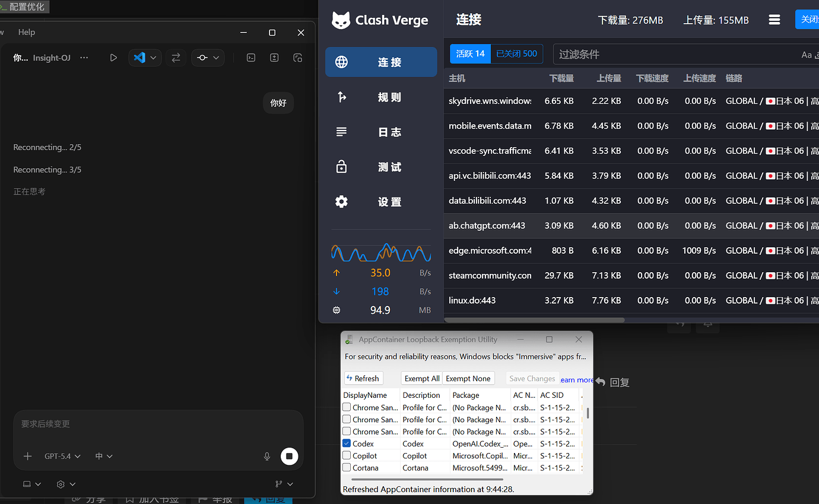Open the diff plus-minus panel icon
Screen dimensions: 819x504
coord(274,58)
